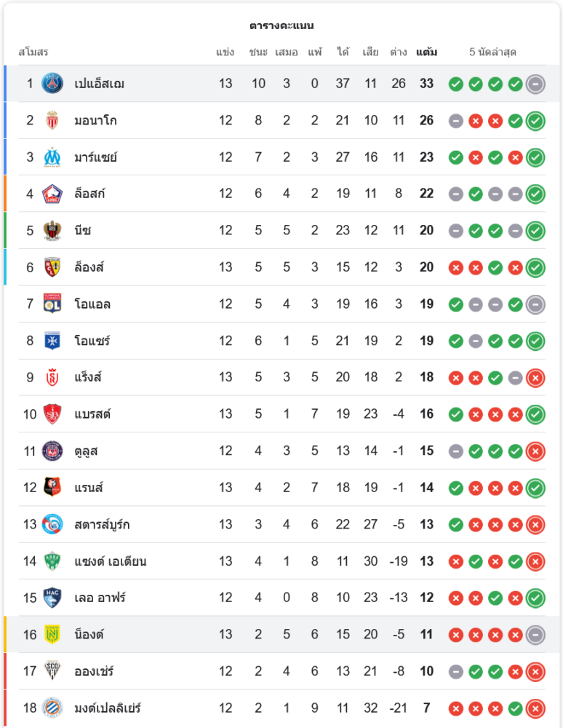Click the PSG club logo
The image size is (563, 728).
[x=52, y=84]
